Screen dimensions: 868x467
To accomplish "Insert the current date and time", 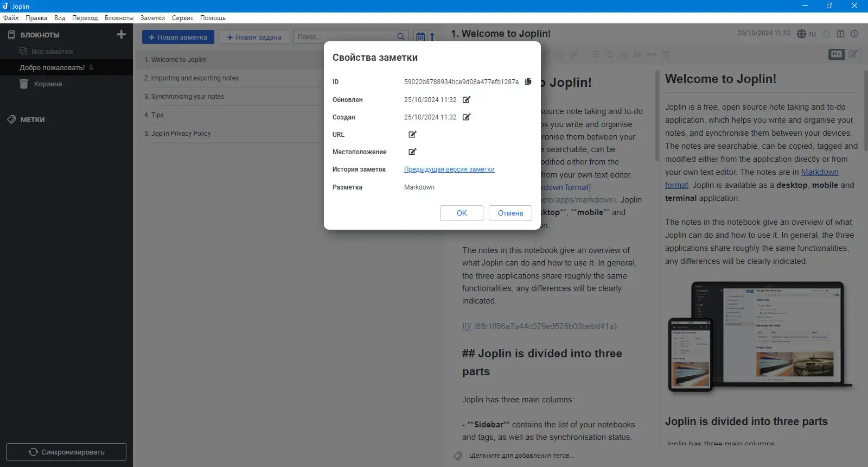I will point(666,55).
